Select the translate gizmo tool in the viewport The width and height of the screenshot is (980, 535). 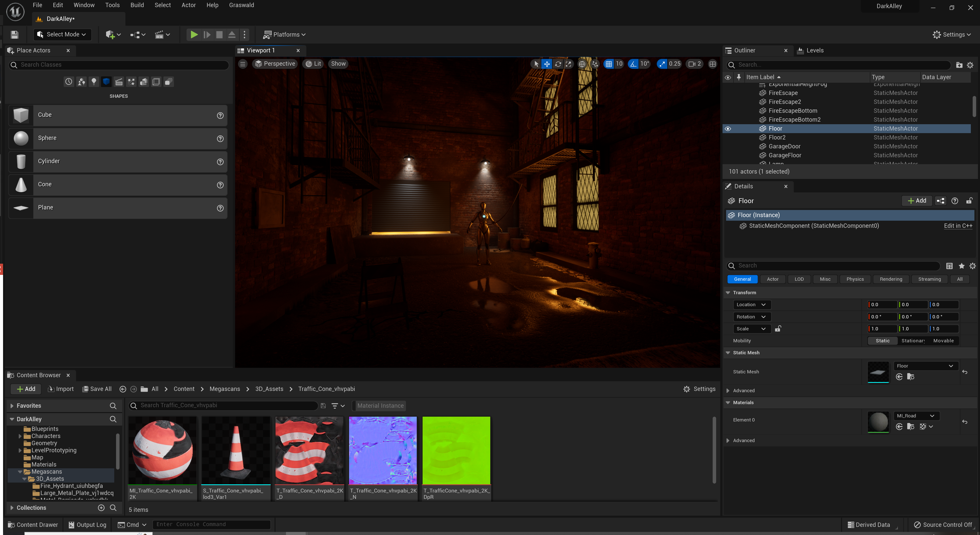pos(547,64)
